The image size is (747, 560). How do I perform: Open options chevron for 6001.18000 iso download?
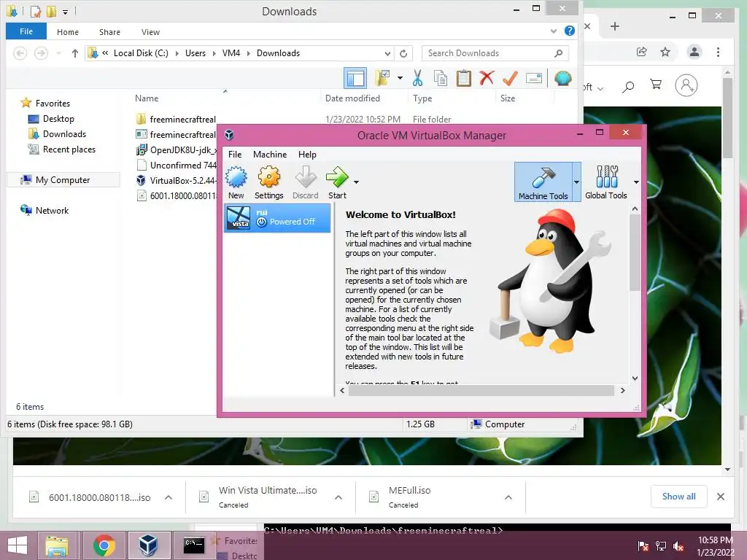pyautogui.click(x=169, y=497)
